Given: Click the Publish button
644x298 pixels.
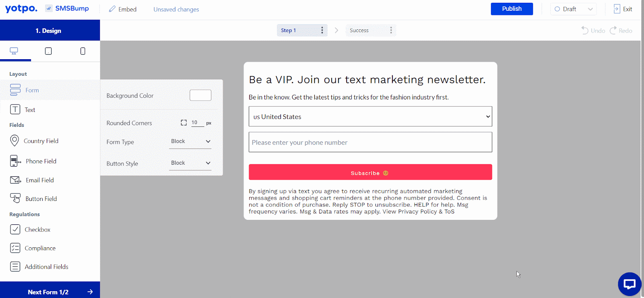Looking at the screenshot, I should click(x=512, y=9).
